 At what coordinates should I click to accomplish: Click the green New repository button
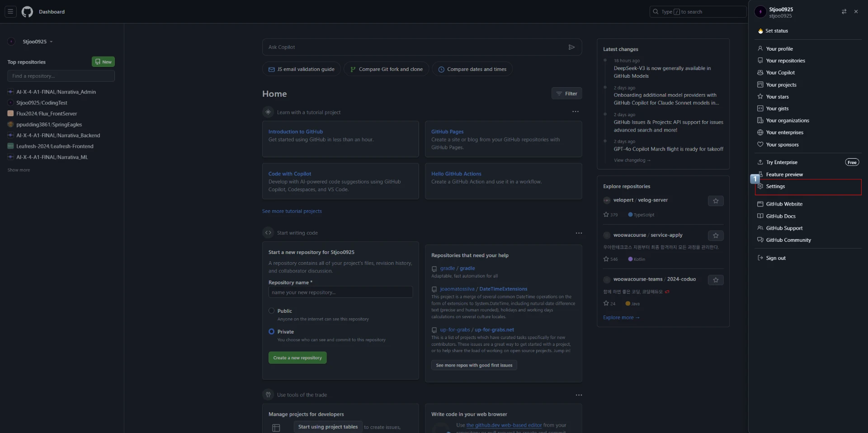coord(103,62)
